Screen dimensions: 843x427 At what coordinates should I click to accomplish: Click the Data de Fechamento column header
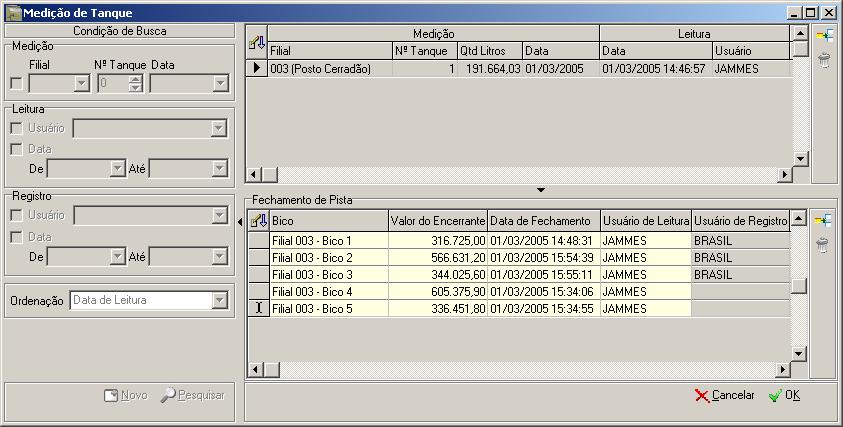(544, 221)
